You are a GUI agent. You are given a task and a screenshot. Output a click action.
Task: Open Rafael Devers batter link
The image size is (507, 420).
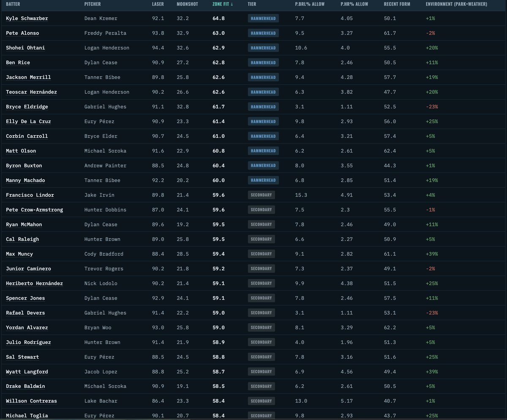pyautogui.click(x=25, y=313)
